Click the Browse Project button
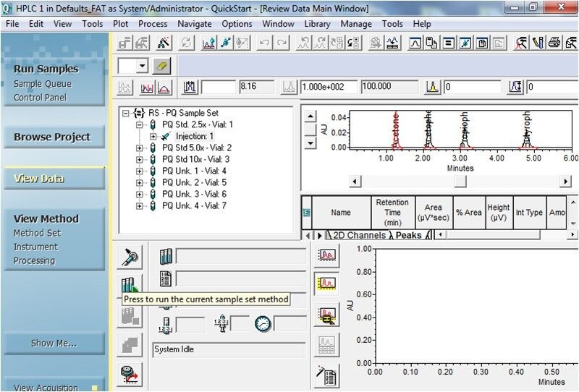 (54, 137)
